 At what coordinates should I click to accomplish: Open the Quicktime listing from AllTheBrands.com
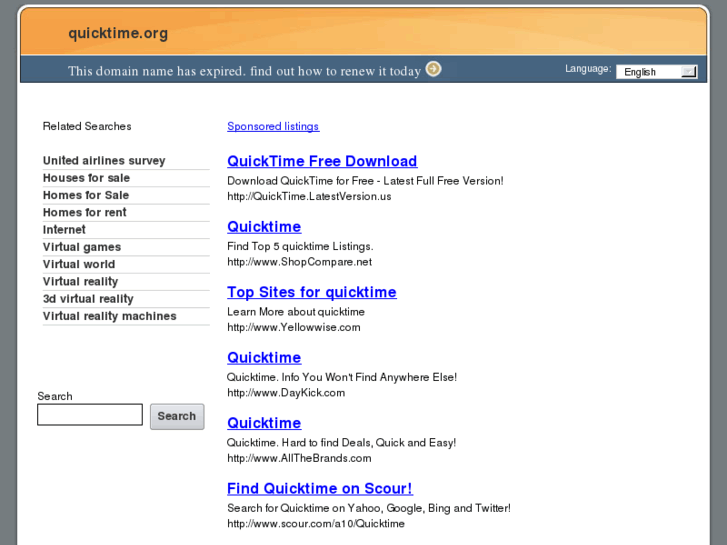(x=264, y=423)
